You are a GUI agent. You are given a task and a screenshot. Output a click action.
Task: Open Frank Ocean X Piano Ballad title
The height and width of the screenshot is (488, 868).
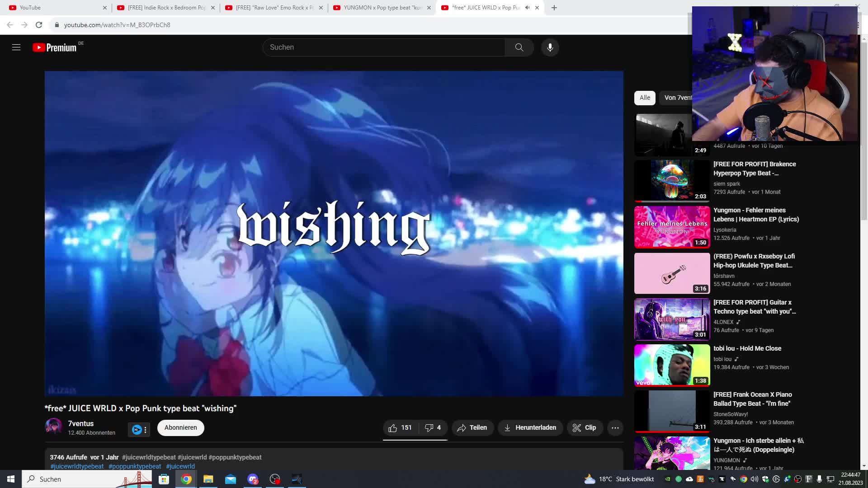(752, 399)
